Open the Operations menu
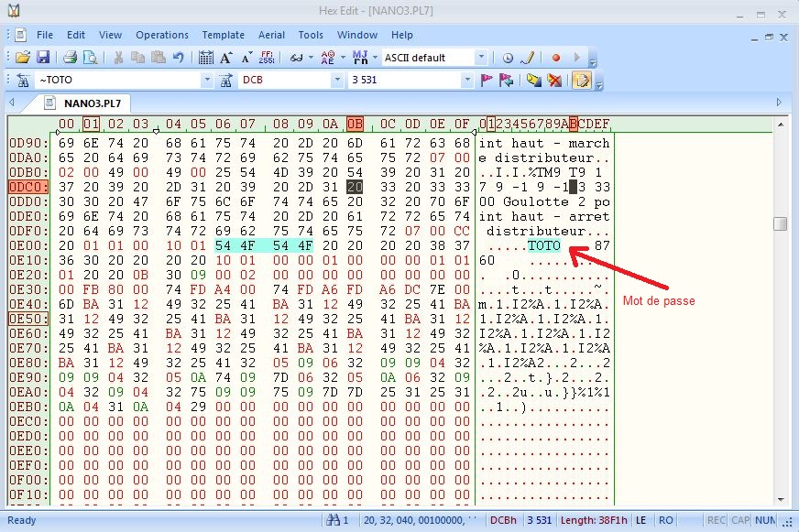The image size is (799, 532). pos(161,35)
